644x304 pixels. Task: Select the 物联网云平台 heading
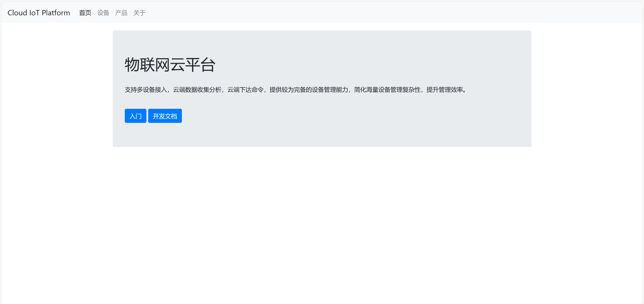pyautogui.click(x=170, y=65)
